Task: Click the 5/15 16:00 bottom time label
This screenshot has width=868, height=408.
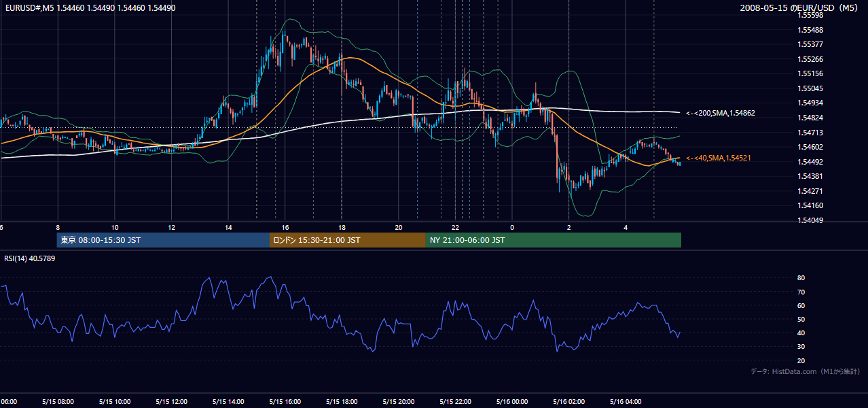Action: (285, 402)
